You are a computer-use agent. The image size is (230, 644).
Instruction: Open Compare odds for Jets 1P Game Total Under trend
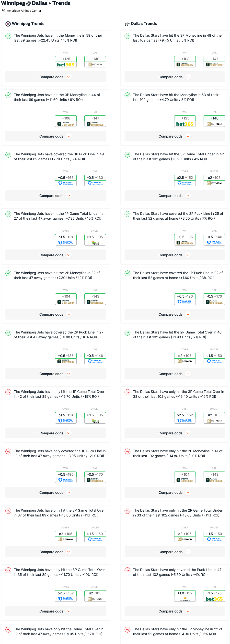point(55,255)
